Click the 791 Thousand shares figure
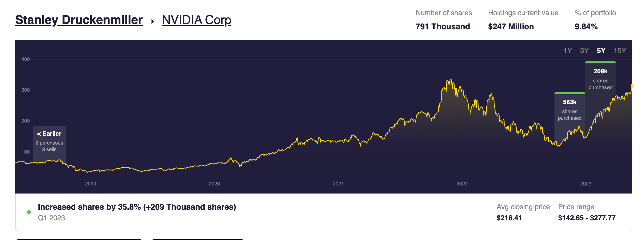The height and width of the screenshot is (240, 644). tap(443, 27)
